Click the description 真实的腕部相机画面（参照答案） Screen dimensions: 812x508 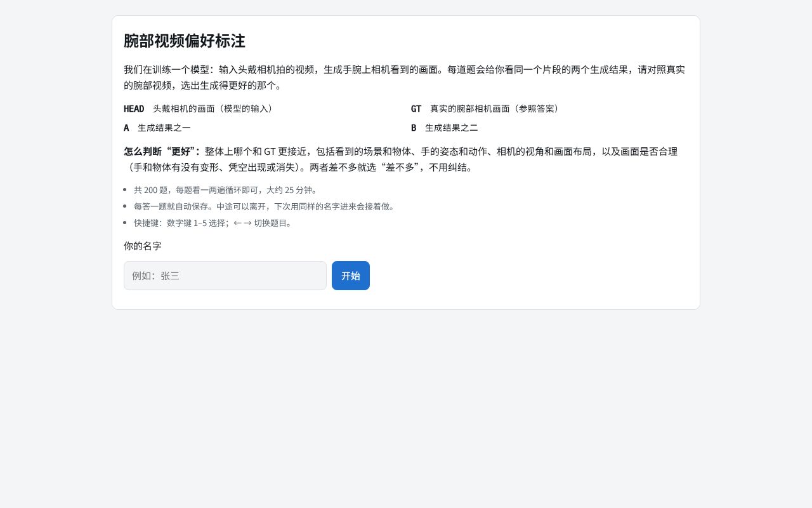(497, 109)
